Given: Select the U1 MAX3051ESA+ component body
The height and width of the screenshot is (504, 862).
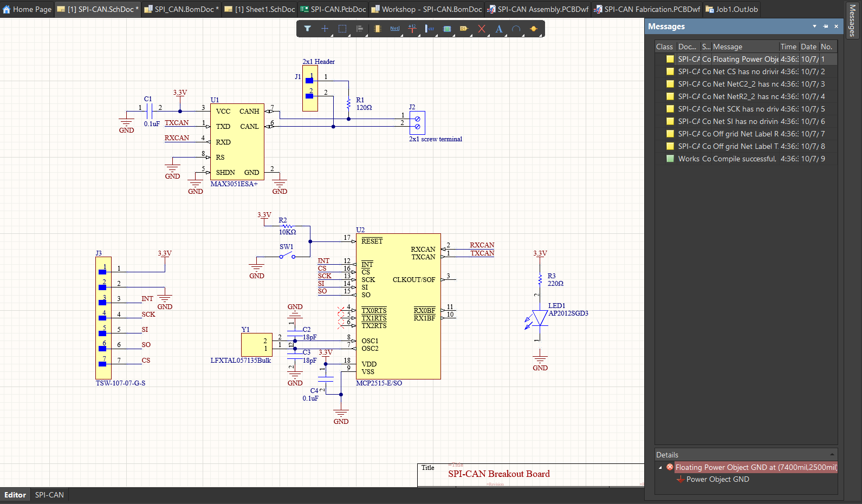Looking at the screenshot, I should 237,142.
